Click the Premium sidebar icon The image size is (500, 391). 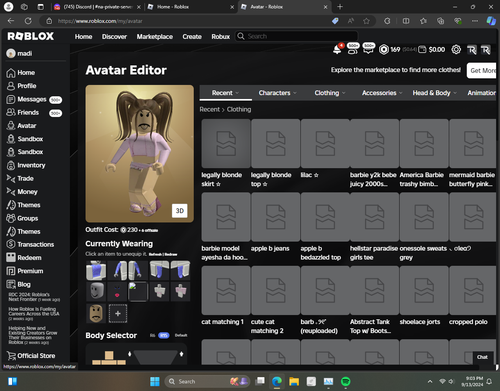[x=11, y=271]
